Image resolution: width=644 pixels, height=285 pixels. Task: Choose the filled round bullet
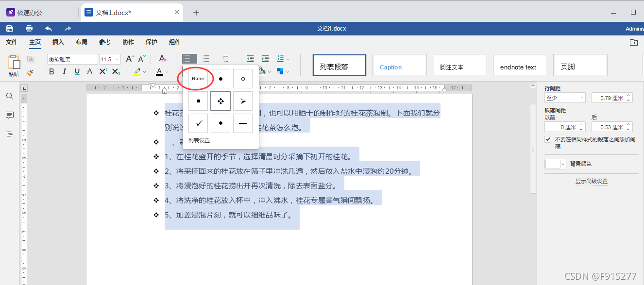(x=220, y=79)
